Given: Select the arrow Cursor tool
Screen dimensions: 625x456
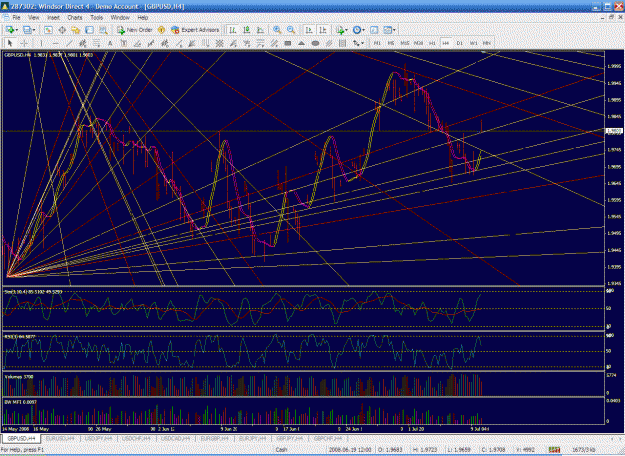Looking at the screenshot, I should click(10, 43).
